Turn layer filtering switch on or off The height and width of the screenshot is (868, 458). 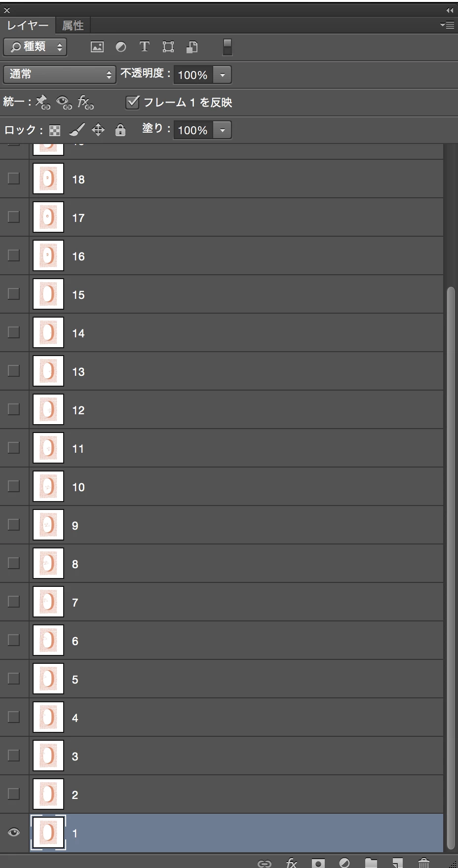pos(227,47)
